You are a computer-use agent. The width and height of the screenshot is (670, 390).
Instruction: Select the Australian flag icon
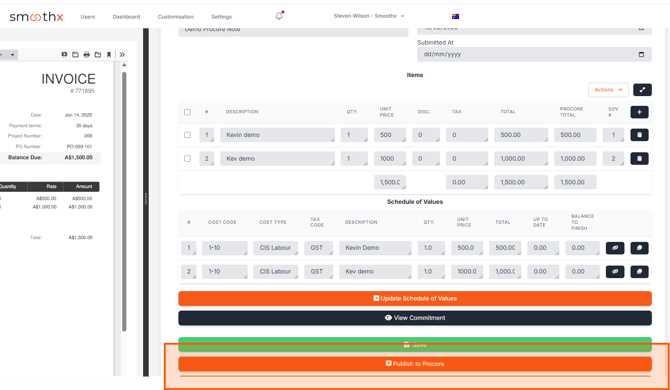[455, 17]
